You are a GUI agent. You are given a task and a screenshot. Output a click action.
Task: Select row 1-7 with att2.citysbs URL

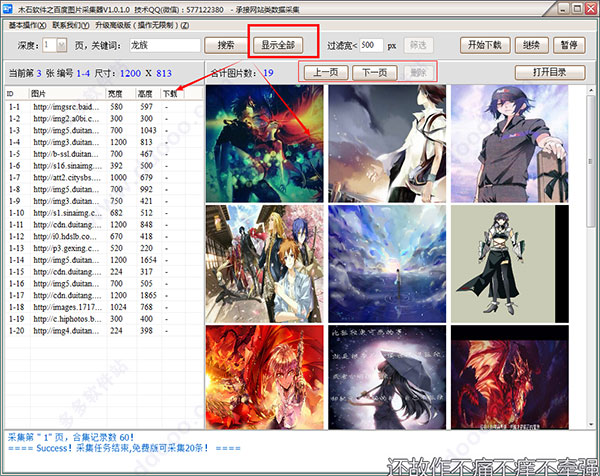pos(104,178)
